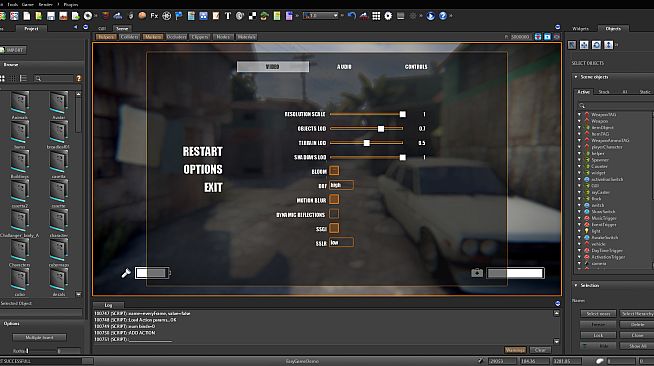The width and height of the screenshot is (654, 366).
Task: Open the help question mark icon
Action: [x=443, y=16]
